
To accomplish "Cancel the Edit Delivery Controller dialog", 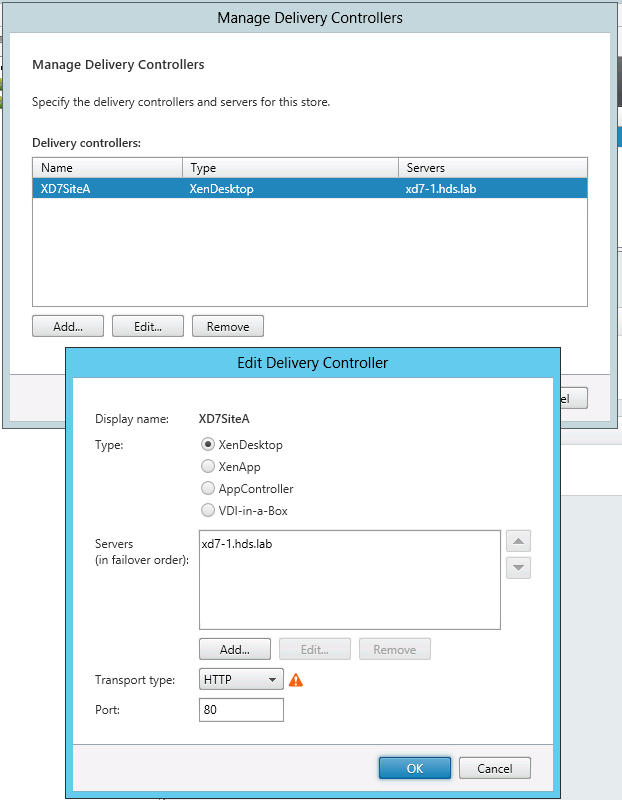I will [494, 768].
